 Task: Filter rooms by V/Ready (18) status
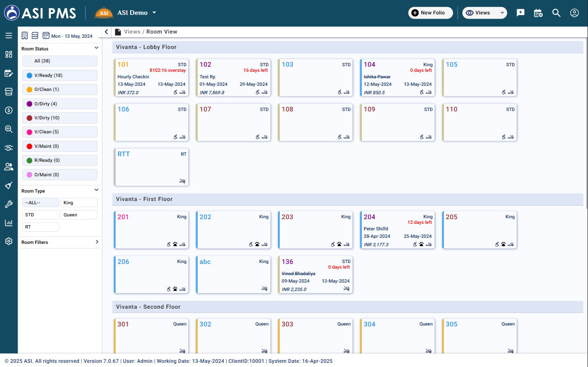pos(60,76)
